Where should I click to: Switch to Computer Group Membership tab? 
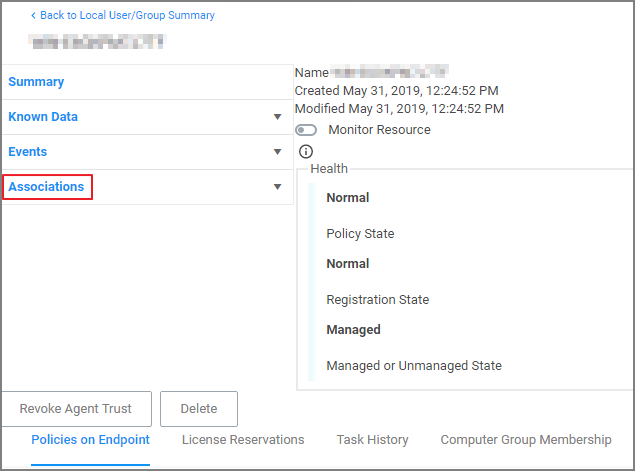click(525, 440)
